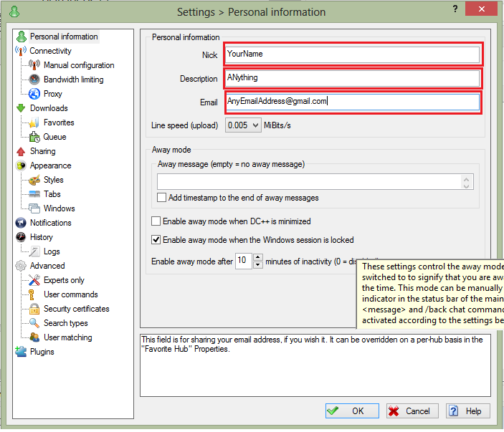Click the Favorites star icon
This screenshot has height=432, width=504.
(34, 123)
